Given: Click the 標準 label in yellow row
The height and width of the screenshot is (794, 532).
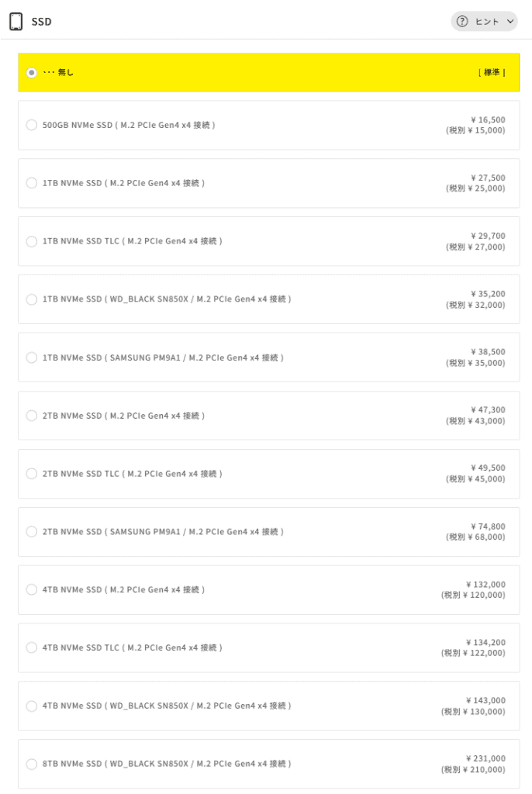Looking at the screenshot, I should coord(492,73).
